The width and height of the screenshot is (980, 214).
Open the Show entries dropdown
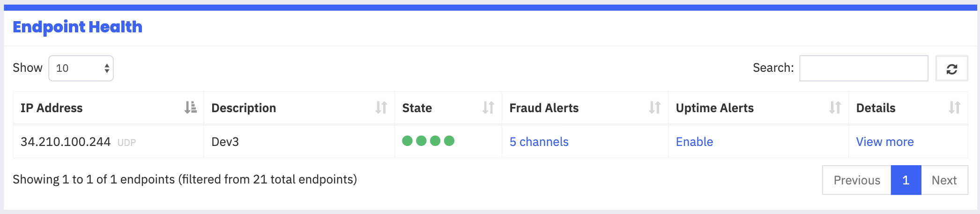[81, 69]
